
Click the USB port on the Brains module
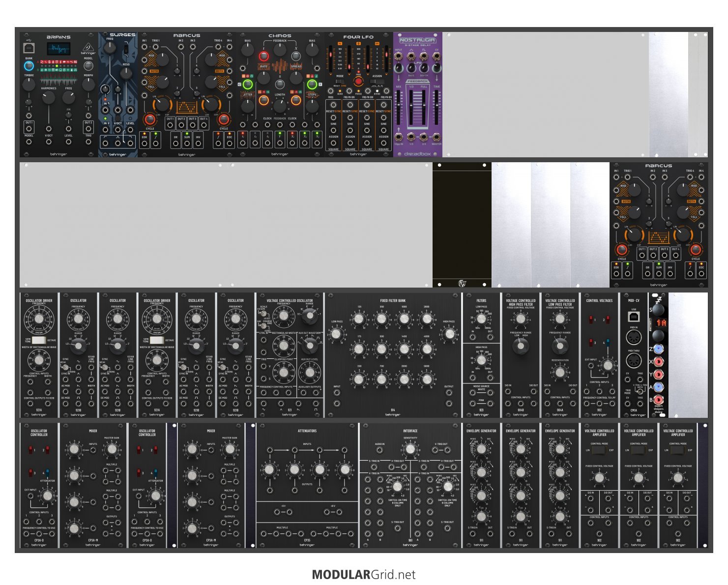point(29,48)
